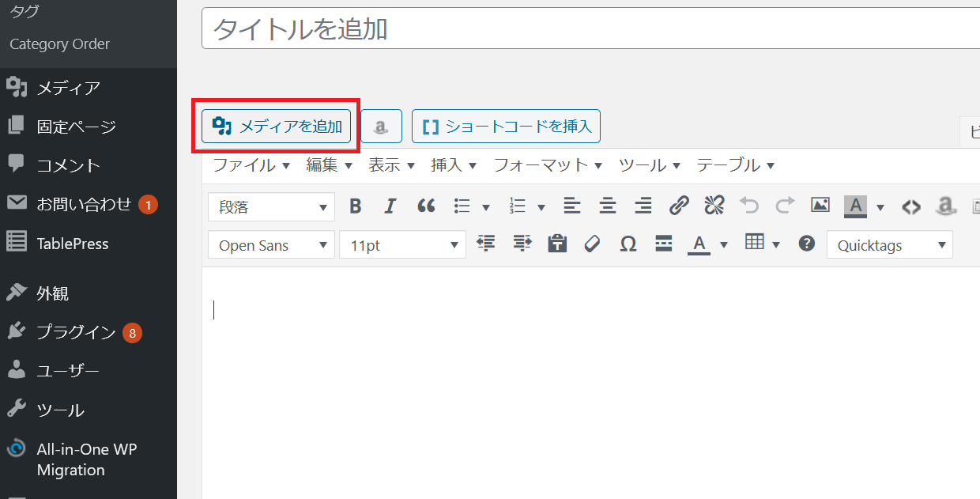
Task: Click the insert/edit link icon
Action: point(679,206)
